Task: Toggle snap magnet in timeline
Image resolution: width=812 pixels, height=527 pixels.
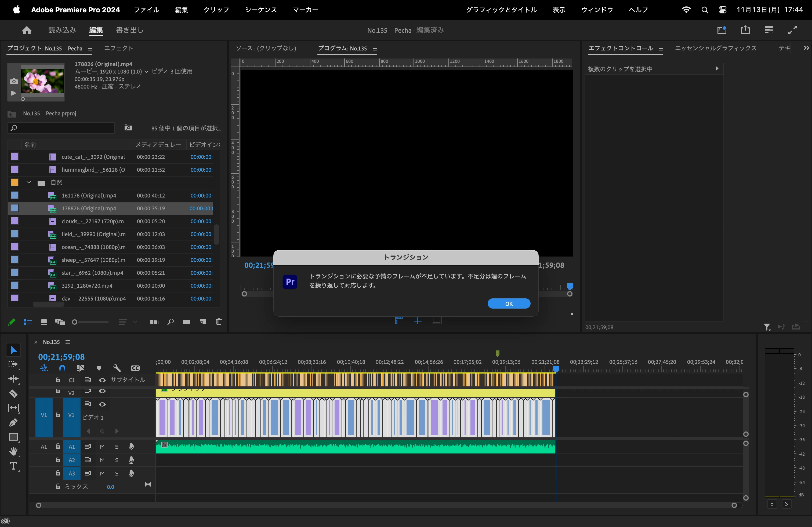Action: coord(62,368)
